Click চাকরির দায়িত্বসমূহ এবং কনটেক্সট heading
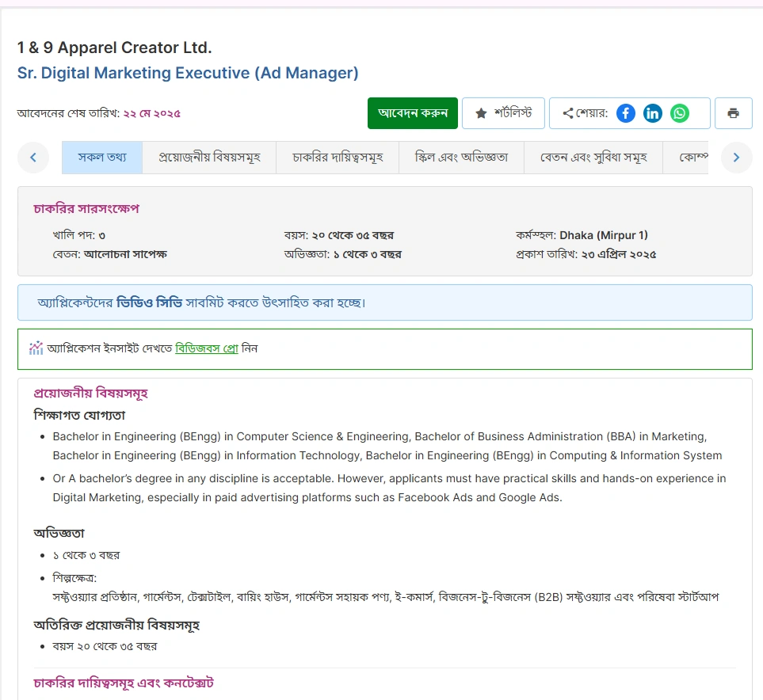 [x=124, y=683]
